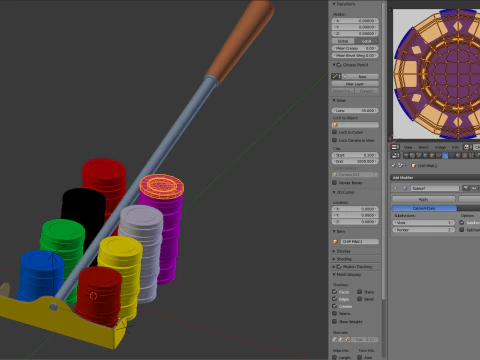Enable the Seams overlay checkbox

pyautogui.click(x=335, y=313)
